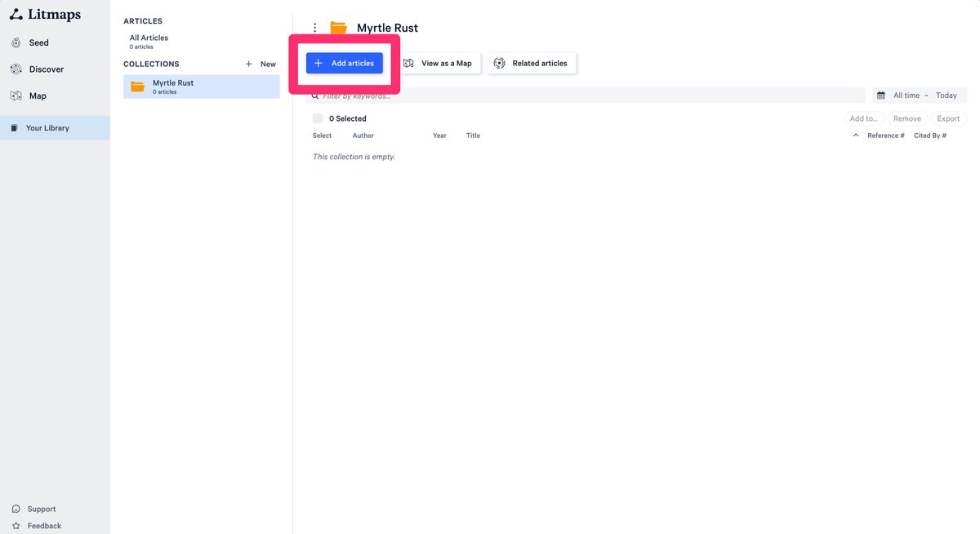The height and width of the screenshot is (534, 980).
Task: Sort by the Title column
Action: [474, 136]
